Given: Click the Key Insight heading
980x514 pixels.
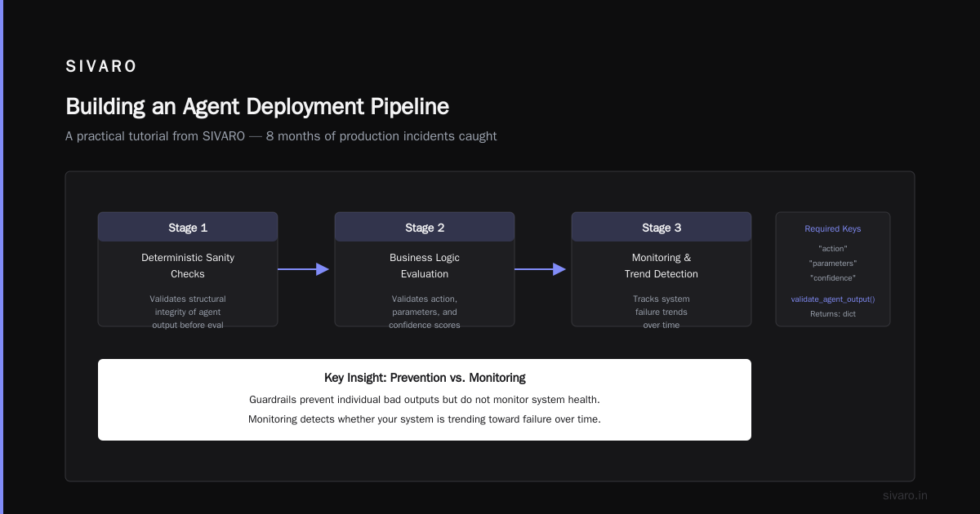Looking at the screenshot, I should click(425, 378).
